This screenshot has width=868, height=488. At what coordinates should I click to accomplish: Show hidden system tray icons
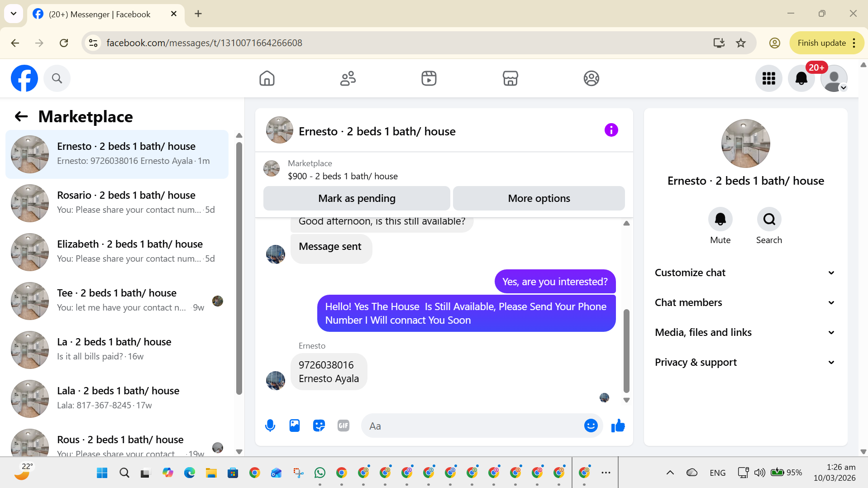click(x=670, y=473)
